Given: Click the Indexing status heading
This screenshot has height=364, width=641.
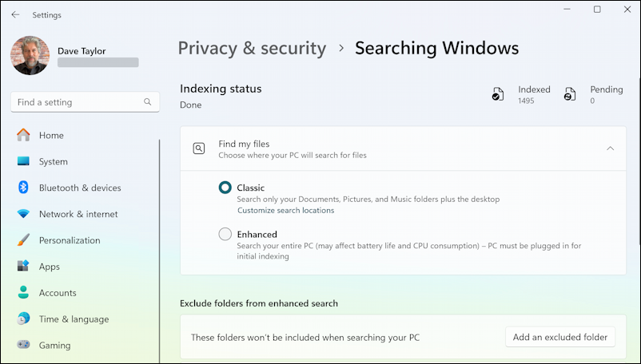Looking at the screenshot, I should [x=221, y=89].
